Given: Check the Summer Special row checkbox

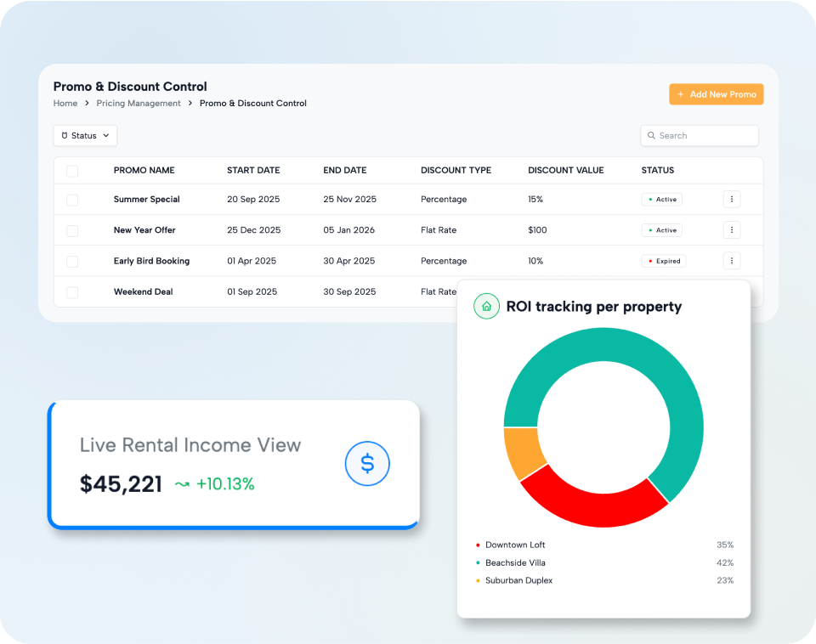Looking at the screenshot, I should (72, 200).
